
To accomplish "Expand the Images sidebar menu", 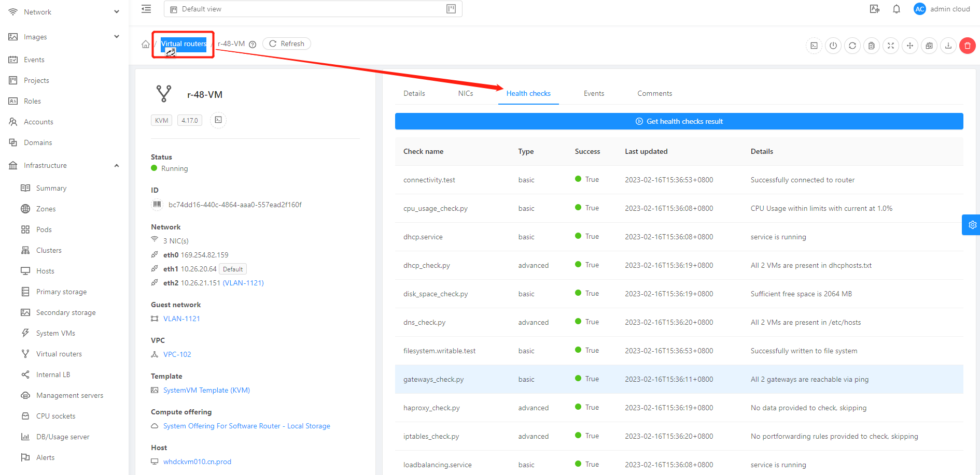I will (64, 37).
